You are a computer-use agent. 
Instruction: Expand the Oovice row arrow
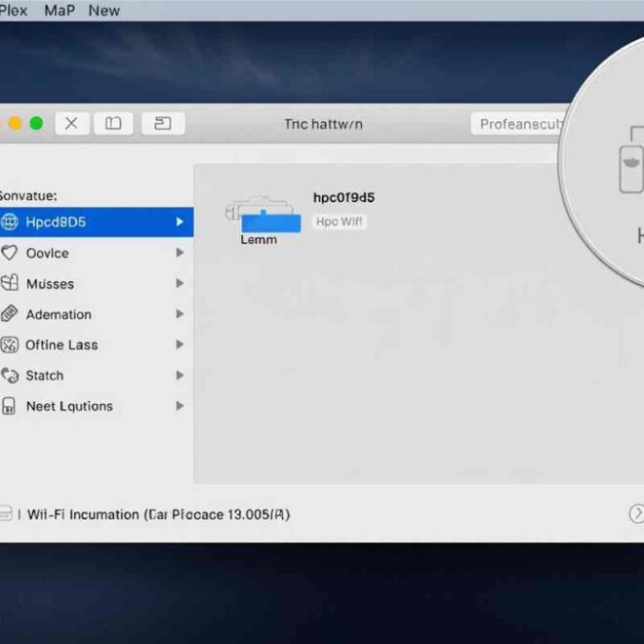click(180, 253)
